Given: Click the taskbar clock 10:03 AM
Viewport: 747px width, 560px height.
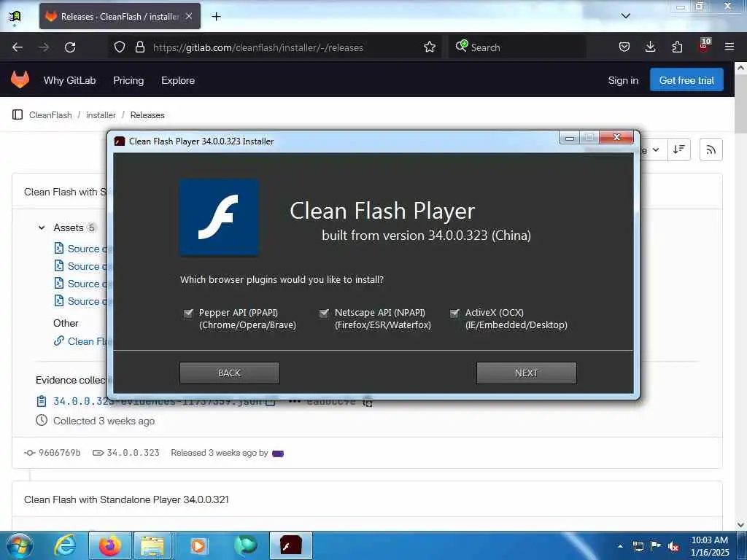Looking at the screenshot, I should 709,546.
